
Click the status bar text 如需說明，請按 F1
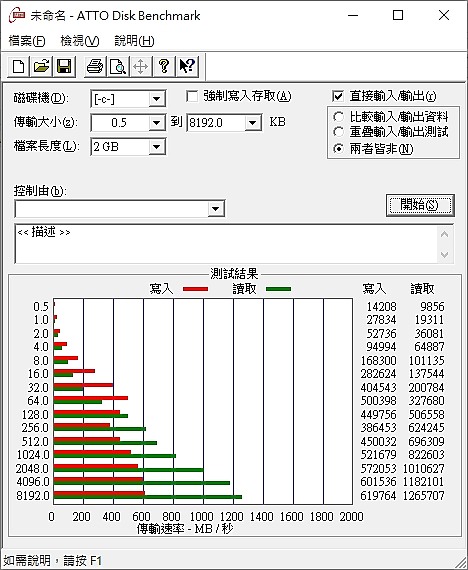point(53,561)
